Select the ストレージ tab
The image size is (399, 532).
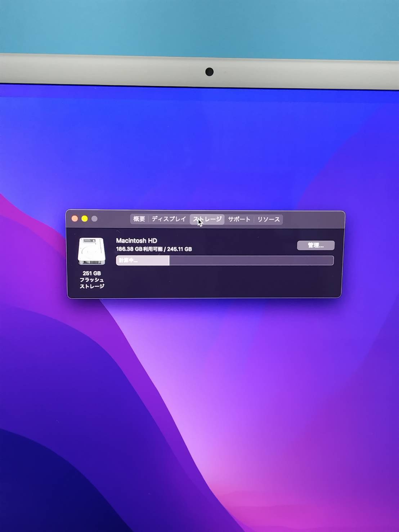pyautogui.click(x=207, y=219)
